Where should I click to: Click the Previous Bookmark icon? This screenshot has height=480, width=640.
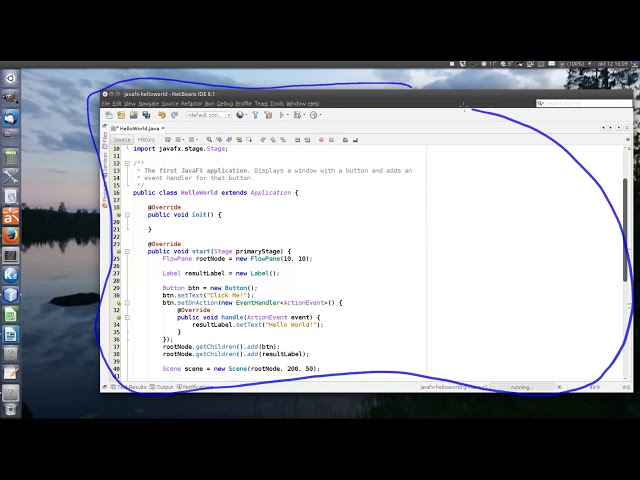point(263,140)
